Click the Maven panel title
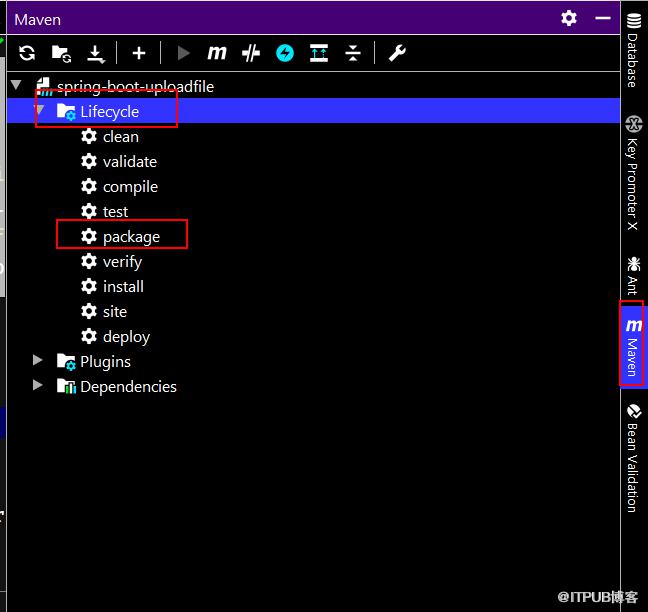This screenshot has height=612, width=648. (38, 20)
